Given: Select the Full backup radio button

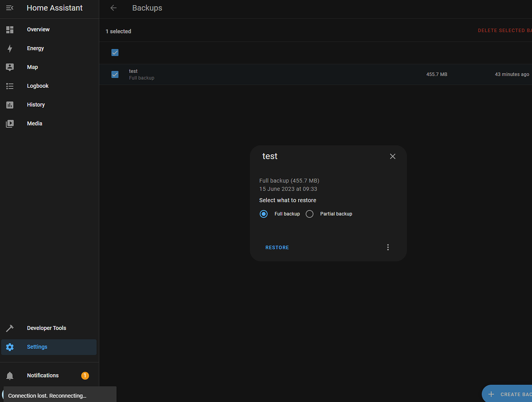Looking at the screenshot, I should [x=264, y=214].
